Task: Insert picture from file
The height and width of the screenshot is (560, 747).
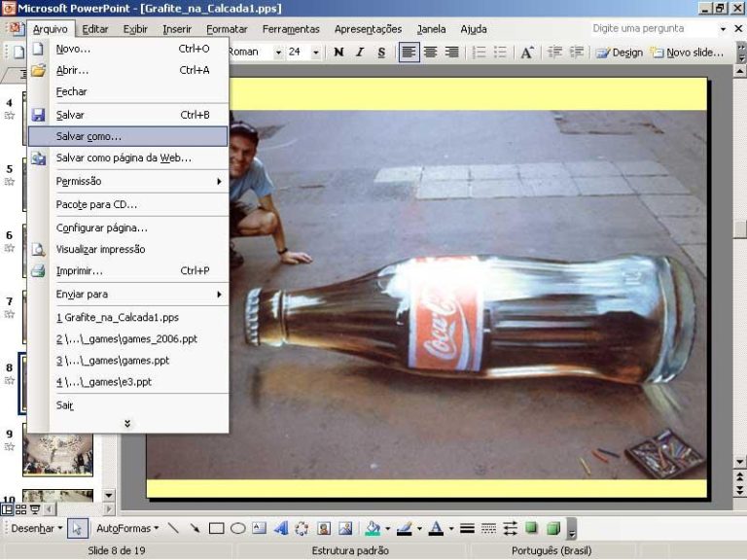Action: [x=345, y=529]
